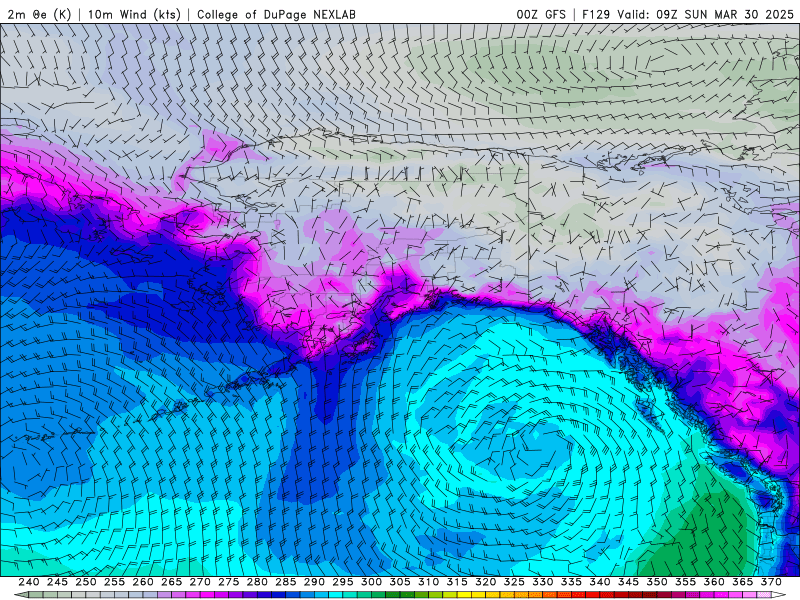Select the 335 value on the color scale

pyautogui.click(x=571, y=582)
